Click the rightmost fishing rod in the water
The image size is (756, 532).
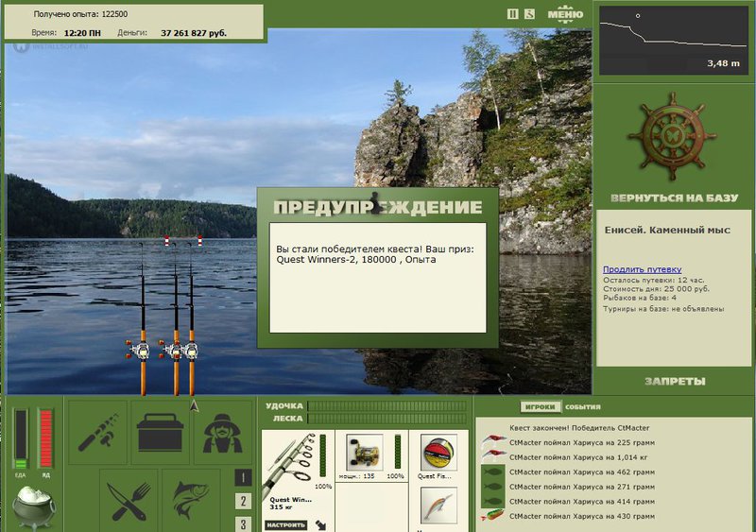pos(192,318)
